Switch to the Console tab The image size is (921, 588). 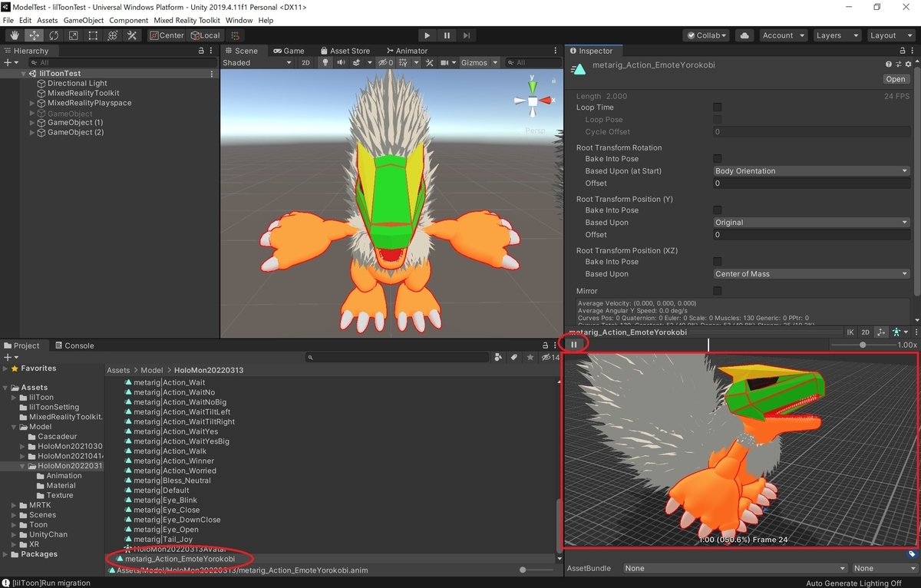[74, 345]
